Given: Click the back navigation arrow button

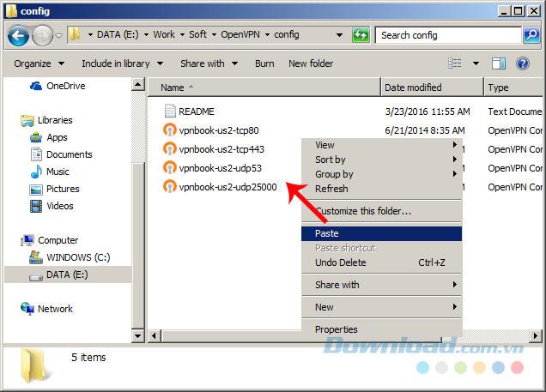Looking at the screenshot, I should (18, 35).
